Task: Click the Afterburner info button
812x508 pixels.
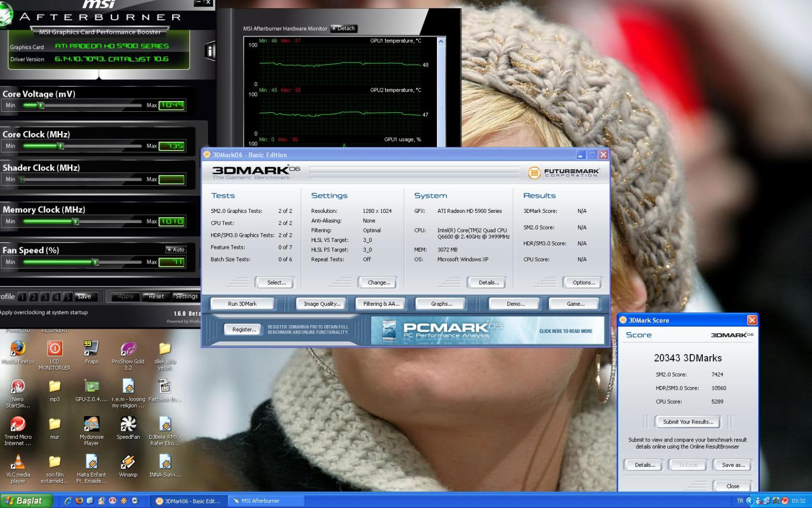Action: click(210, 50)
